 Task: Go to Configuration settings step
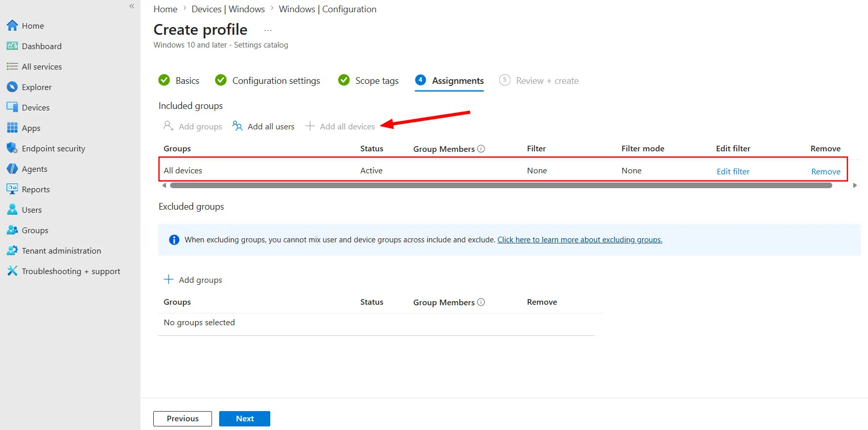(268, 80)
